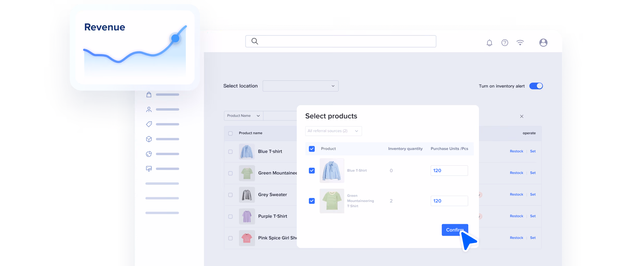This screenshot has width=644, height=266.
Task: Open the price tag sidebar icon
Action: 149,124
